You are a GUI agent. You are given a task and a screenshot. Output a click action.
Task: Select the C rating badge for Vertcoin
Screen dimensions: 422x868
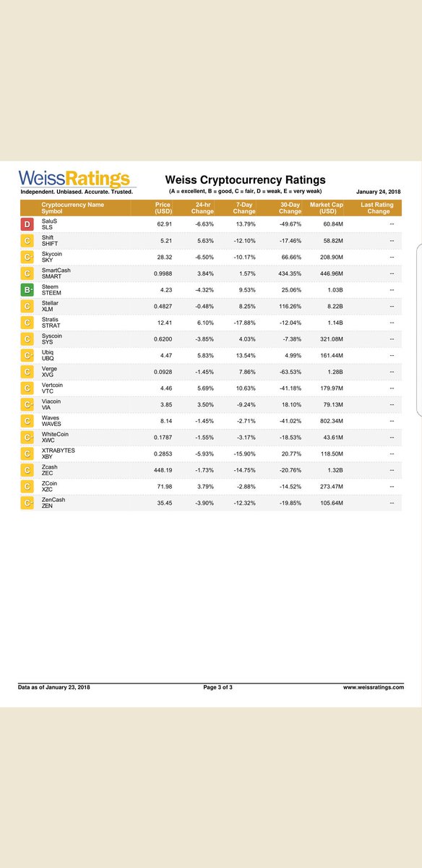click(x=27, y=388)
